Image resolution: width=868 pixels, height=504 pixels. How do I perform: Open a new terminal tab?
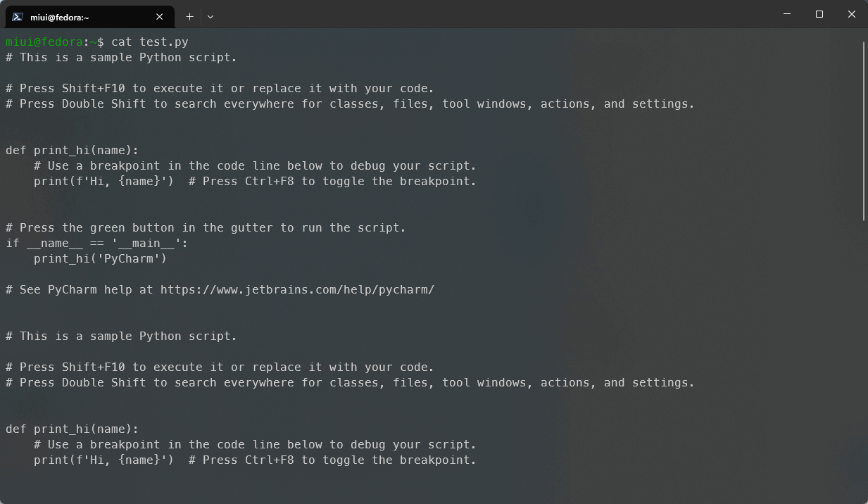(x=189, y=16)
